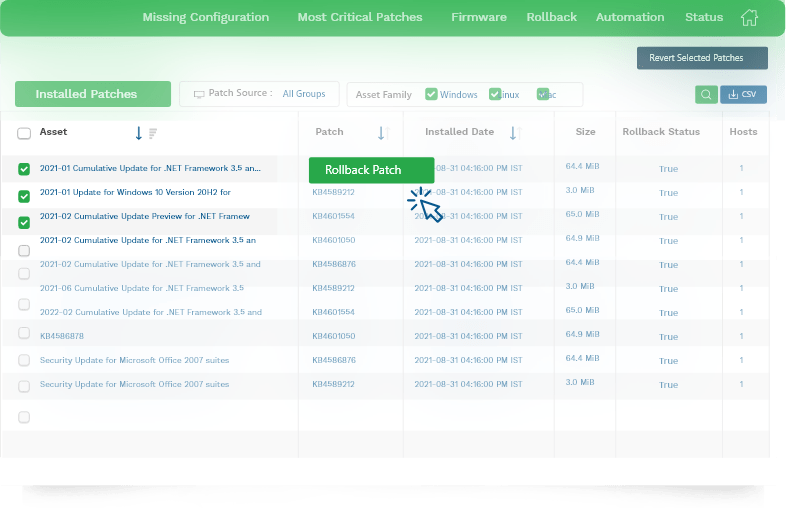Open the Patch Source All Groups dropdown
786x508 pixels.
pyautogui.click(x=303, y=94)
